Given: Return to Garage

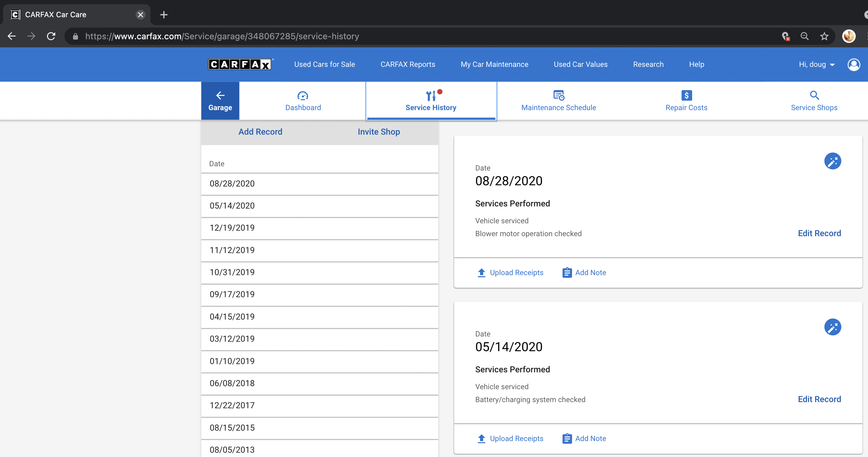Looking at the screenshot, I should pyautogui.click(x=220, y=100).
